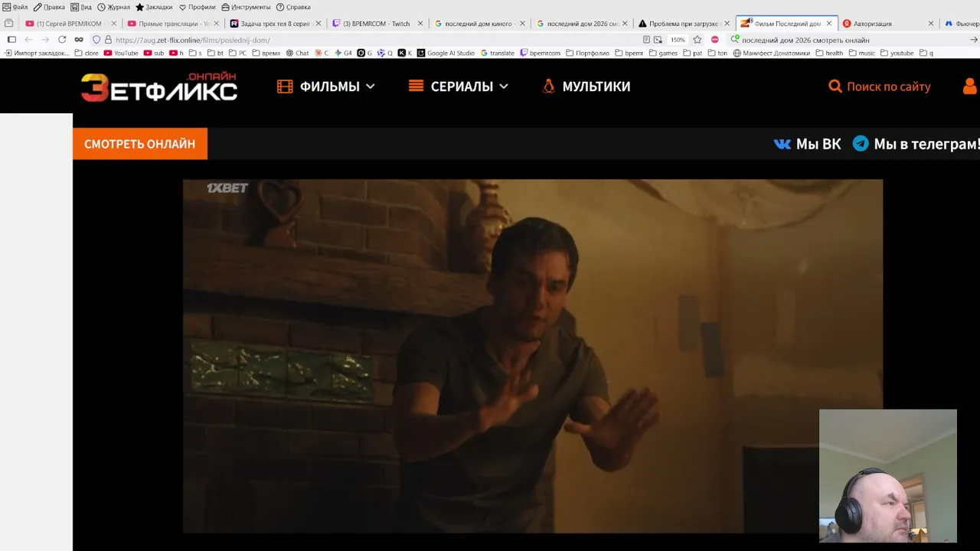Open the Профили menu
Viewport: 980px width, 551px height.
198,7
